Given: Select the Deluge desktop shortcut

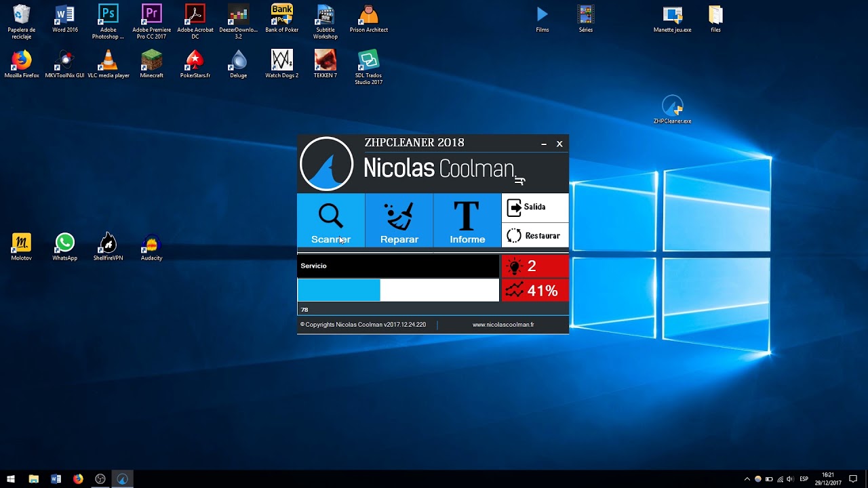Looking at the screenshot, I should (x=239, y=64).
